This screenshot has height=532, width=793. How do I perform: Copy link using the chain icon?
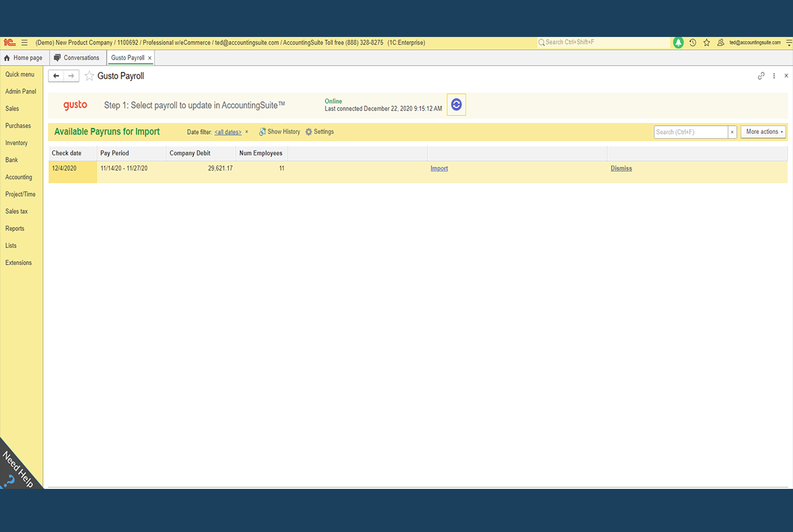(761, 76)
